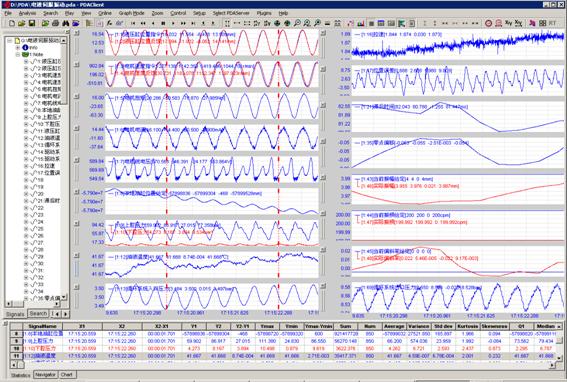Expand the info node in signal tree
This screenshot has height=382, width=567.
point(18,47)
